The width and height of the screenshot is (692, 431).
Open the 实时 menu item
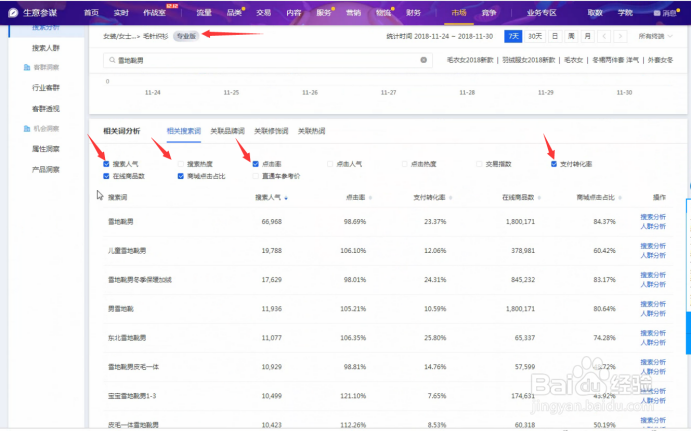pos(121,13)
